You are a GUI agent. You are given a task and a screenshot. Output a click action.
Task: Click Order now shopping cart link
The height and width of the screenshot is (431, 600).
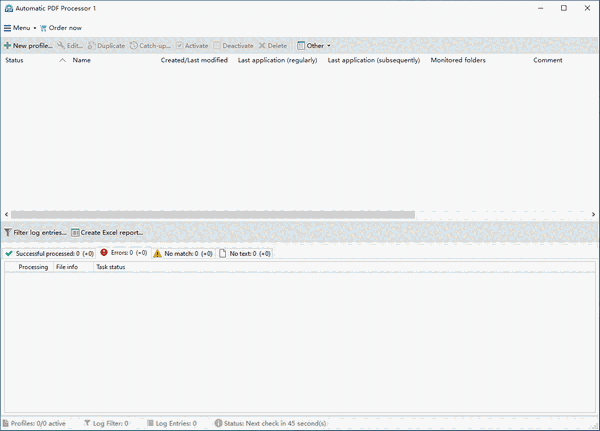(x=61, y=28)
